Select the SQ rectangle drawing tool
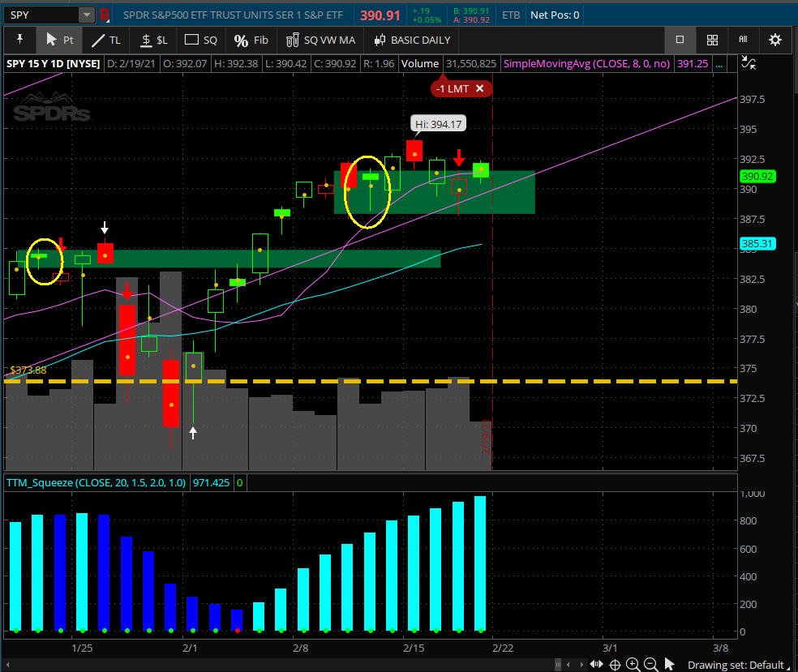Image resolution: width=798 pixels, height=672 pixels. pyautogui.click(x=200, y=40)
